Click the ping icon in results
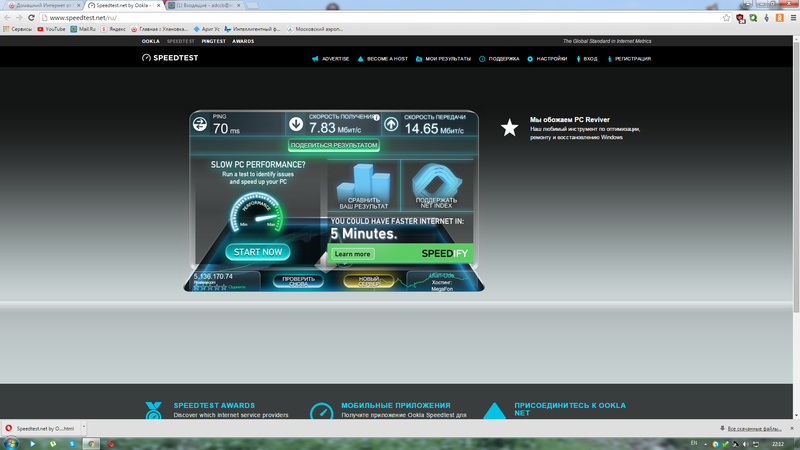Viewport: 800px width, 450px height. pyautogui.click(x=199, y=125)
